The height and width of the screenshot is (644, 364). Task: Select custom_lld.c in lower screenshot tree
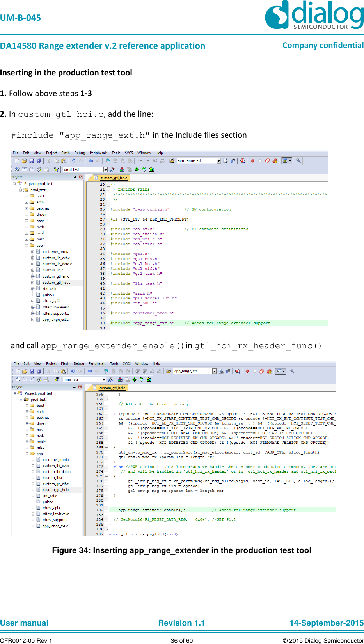point(53,478)
